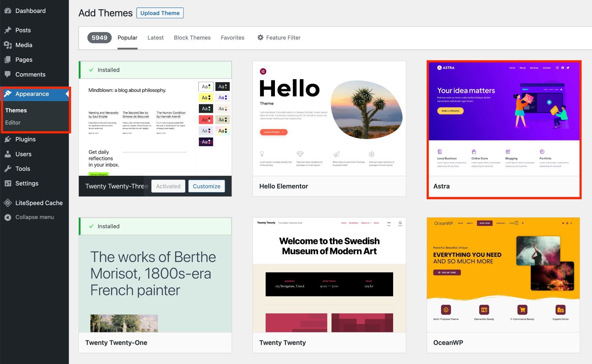This screenshot has height=364, width=592.
Task: Click the Popular tab filter
Action: [127, 38]
